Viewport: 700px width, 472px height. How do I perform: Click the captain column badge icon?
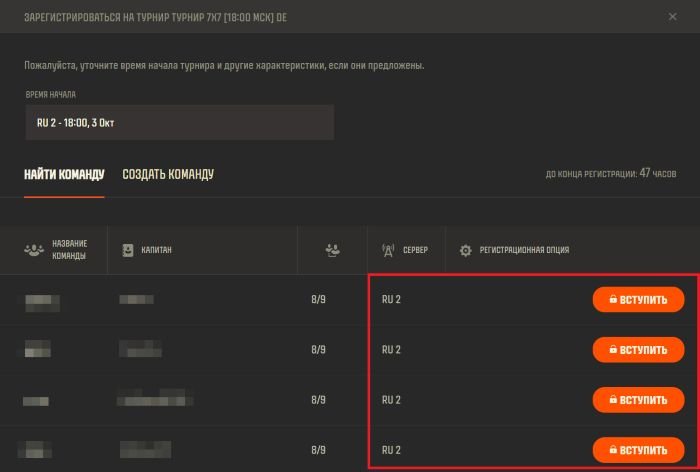pyautogui.click(x=128, y=250)
